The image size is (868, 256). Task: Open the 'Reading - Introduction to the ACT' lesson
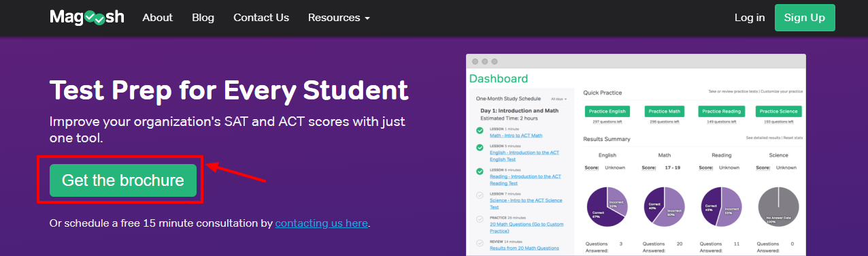coord(525,180)
